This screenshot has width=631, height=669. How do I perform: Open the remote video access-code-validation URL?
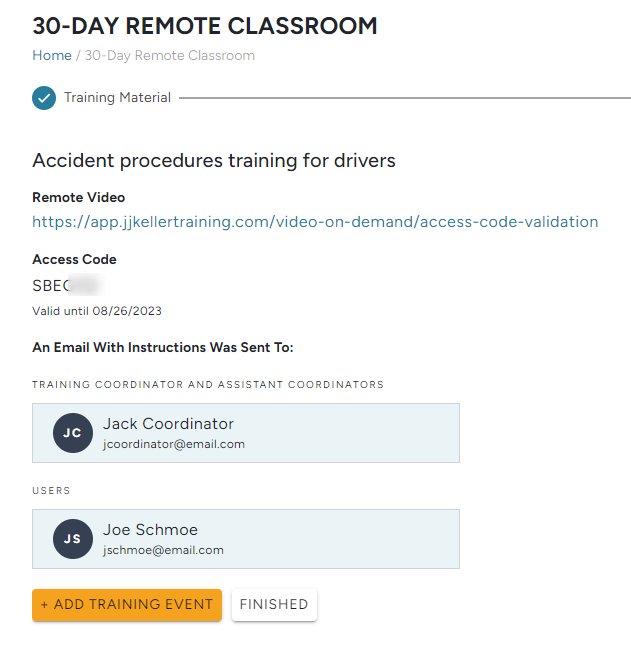[x=315, y=222]
